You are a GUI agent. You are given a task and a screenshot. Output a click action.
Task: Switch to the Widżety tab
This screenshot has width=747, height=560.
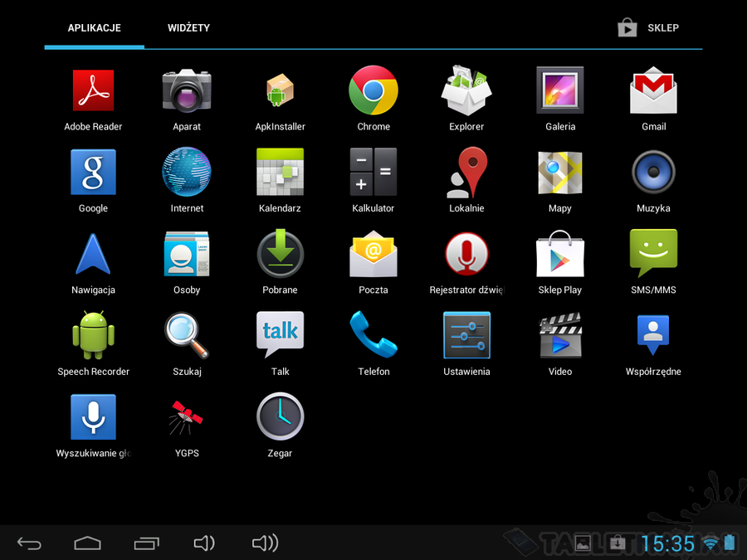point(188,28)
